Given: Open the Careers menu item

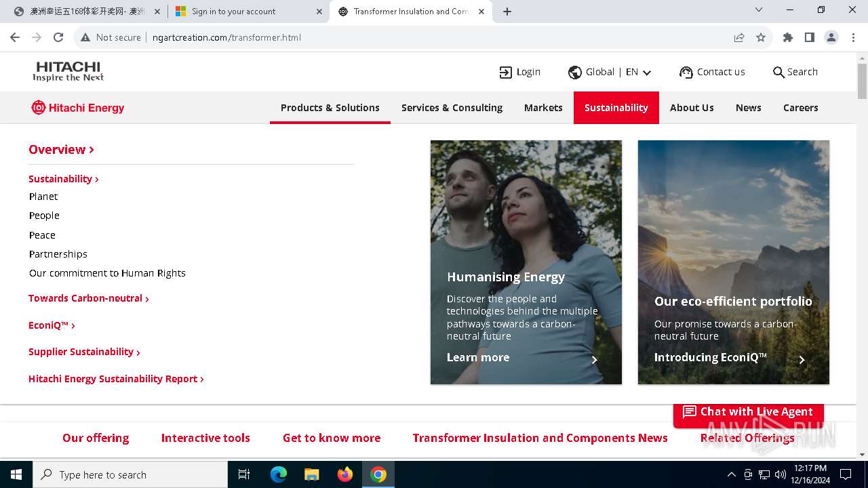Looking at the screenshot, I should pyautogui.click(x=801, y=108).
